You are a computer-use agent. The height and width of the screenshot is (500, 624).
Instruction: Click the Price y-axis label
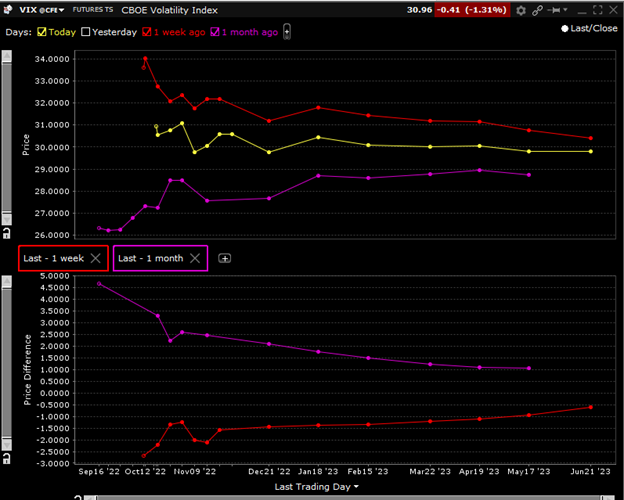click(26, 145)
